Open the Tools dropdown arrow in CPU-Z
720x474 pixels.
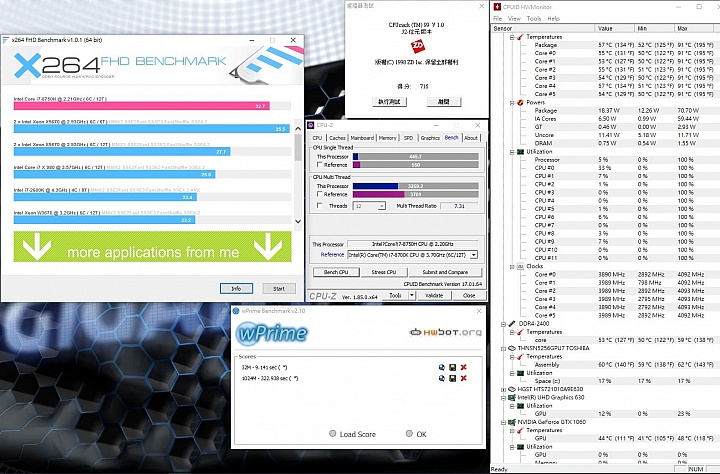[x=412, y=295]
